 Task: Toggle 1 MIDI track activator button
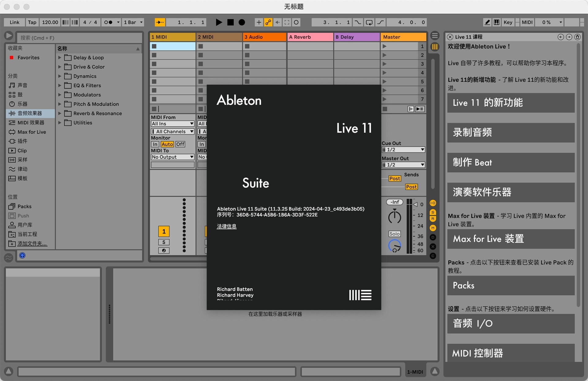(x=164, y=231)
